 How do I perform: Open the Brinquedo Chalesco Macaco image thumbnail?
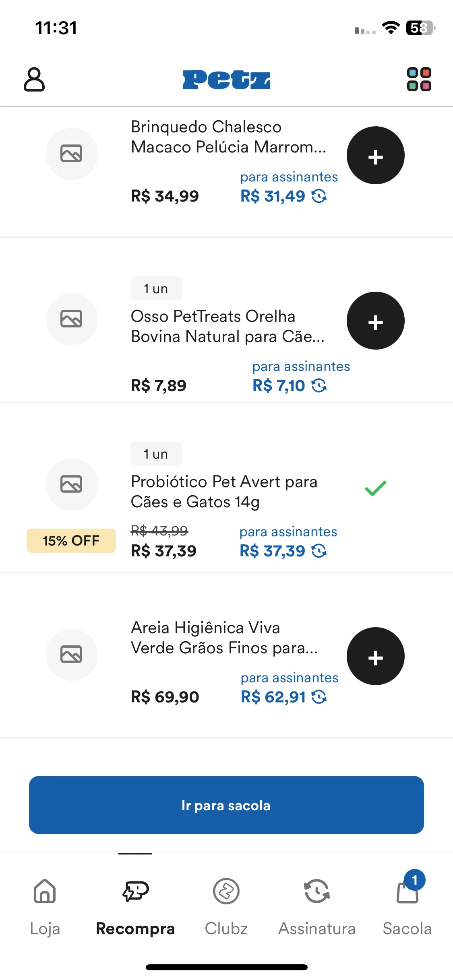click(x=72, y=154)
